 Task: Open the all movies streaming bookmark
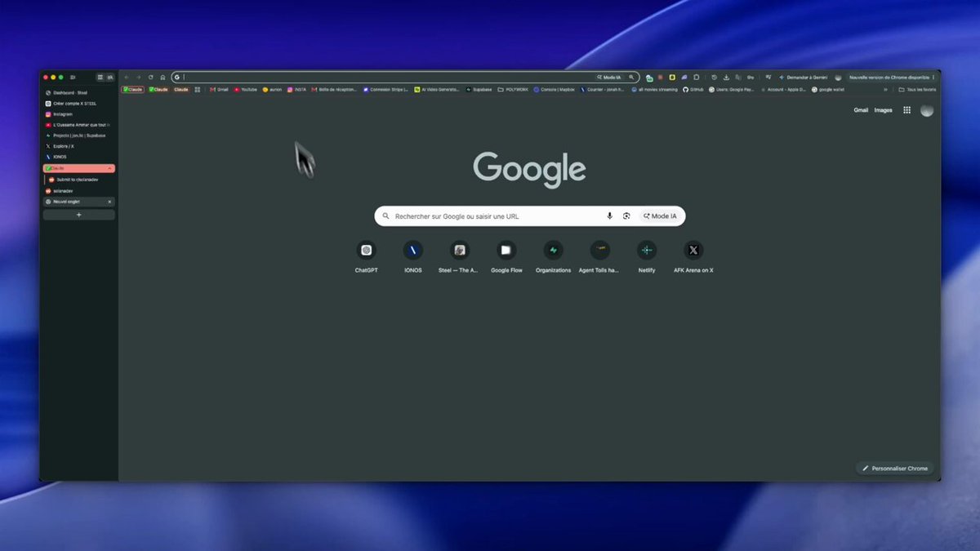655,89
